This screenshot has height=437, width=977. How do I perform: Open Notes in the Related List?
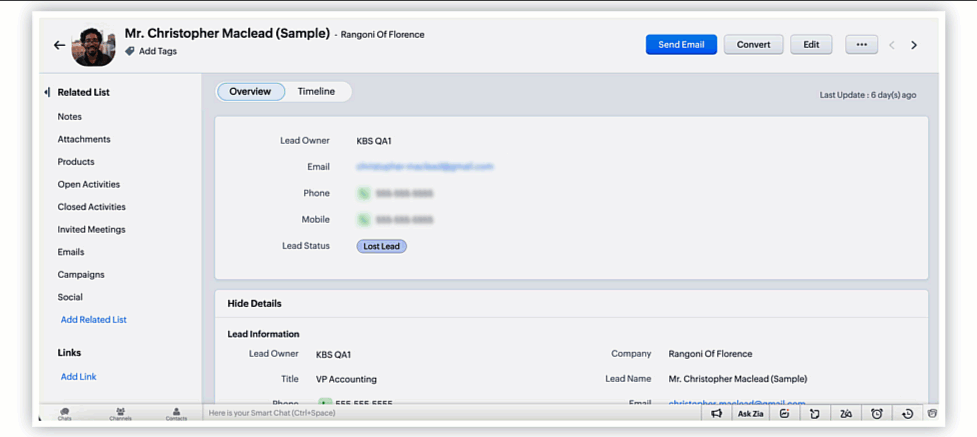[x=70, y=117]
